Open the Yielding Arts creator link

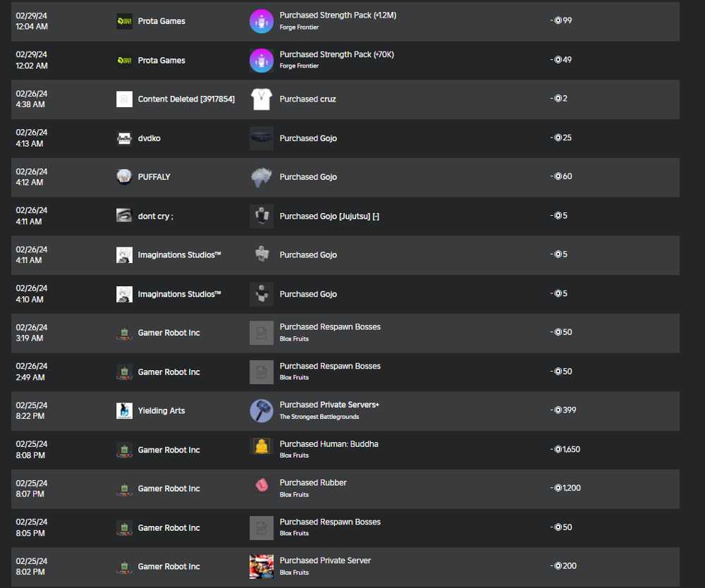(161, 410)
